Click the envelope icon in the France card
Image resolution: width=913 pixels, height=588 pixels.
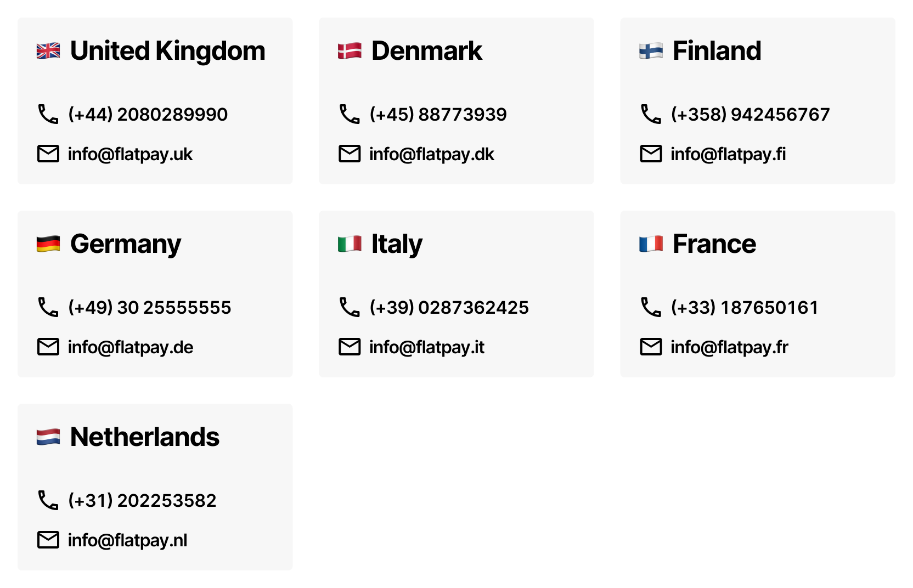651,347
